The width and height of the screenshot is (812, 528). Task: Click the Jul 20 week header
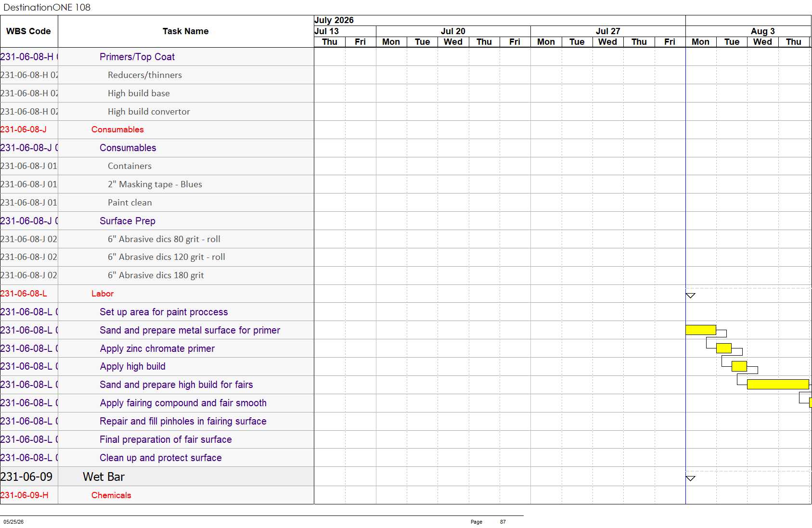453,31
